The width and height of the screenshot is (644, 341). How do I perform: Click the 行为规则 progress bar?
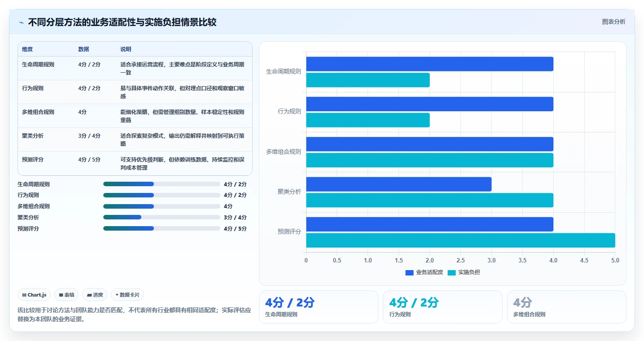pyautogui.click(x=162, y=195)
